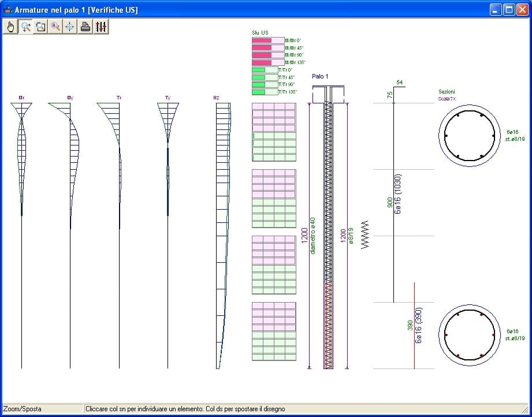This screenshot has width=532, height=417.
Task: Select the hand pan tool
Action: (10, 27)
